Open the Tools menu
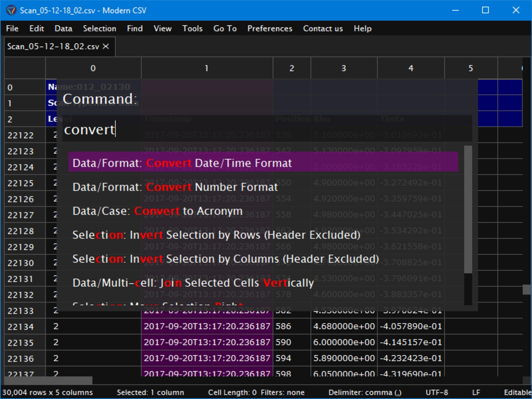This screenshot has width=532, height=399. [x=192, y=28]
